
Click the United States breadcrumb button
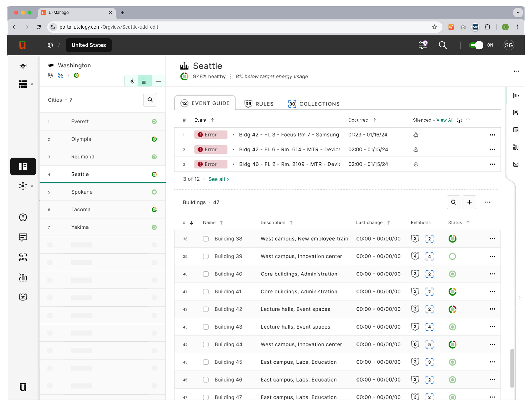(89, 45)
